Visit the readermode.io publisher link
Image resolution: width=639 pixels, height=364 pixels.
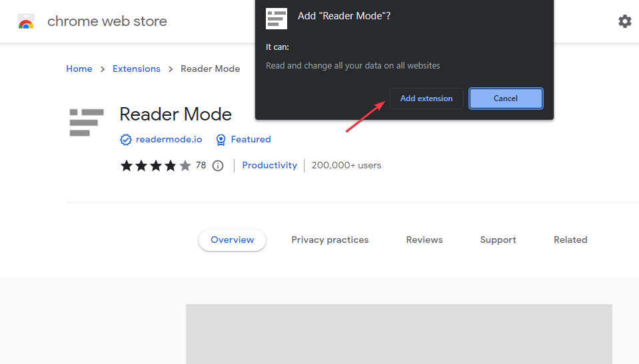[x=169, y=139]
